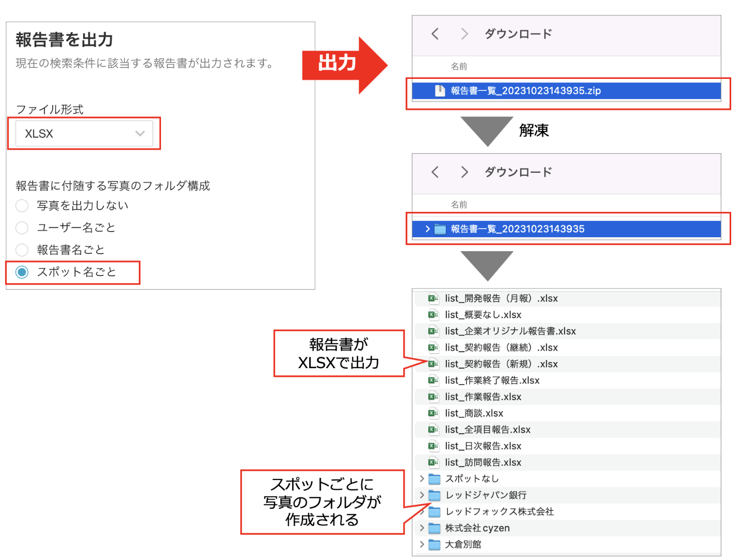Click Excel icon of list_契約報告（継続）.xlsx
This screenshot has height=560, width=741.
[433, 348]
